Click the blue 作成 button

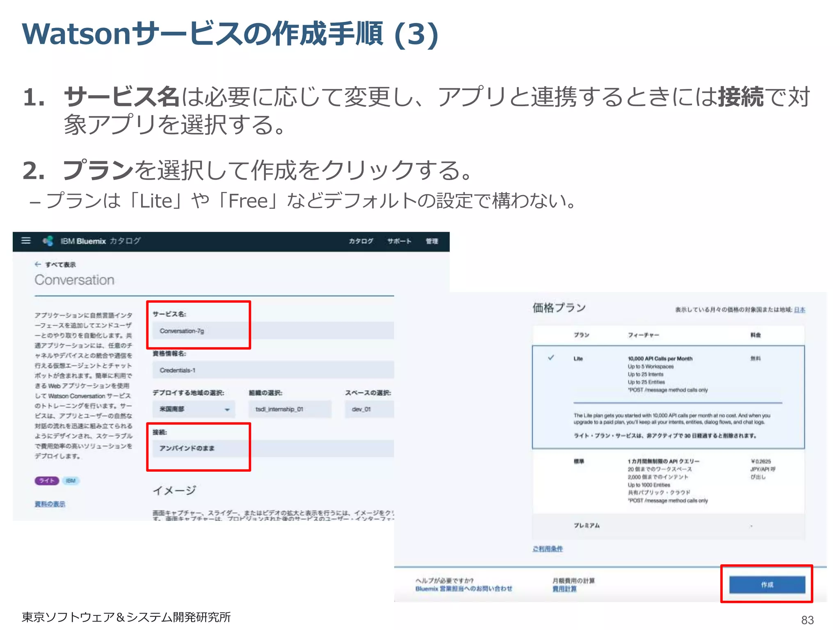[767, 584]
